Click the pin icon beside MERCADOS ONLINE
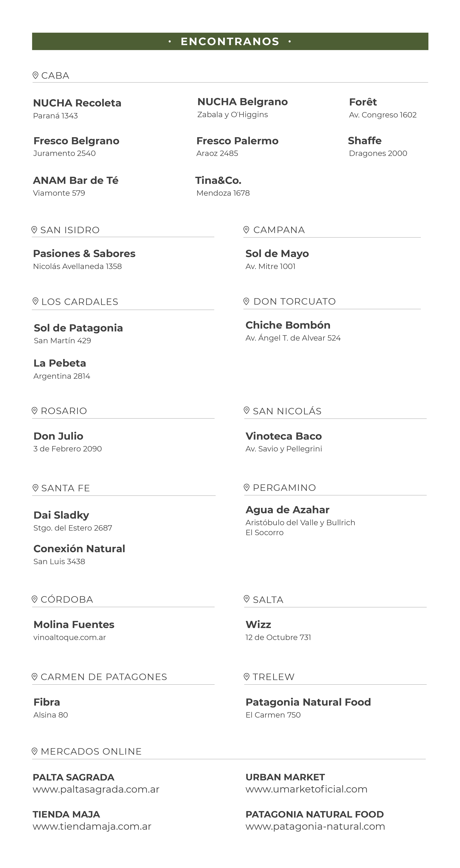 click(x=34, y=751)
